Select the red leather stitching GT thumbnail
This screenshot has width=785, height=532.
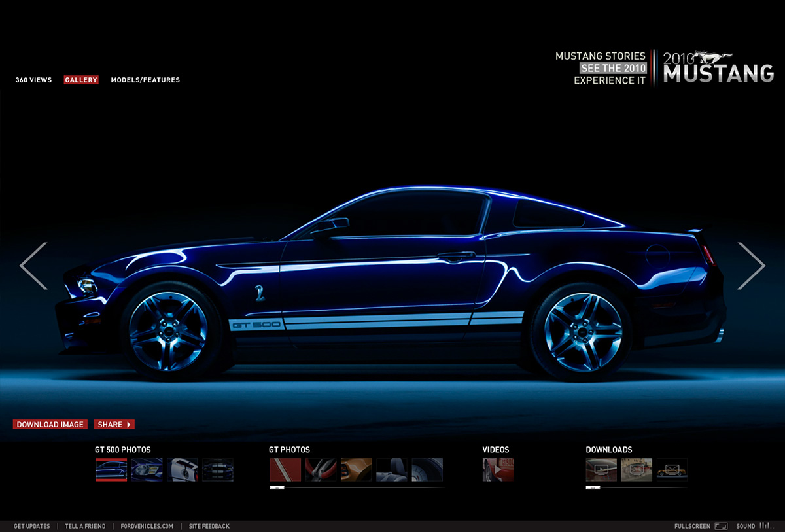click(x=285, y=469)
